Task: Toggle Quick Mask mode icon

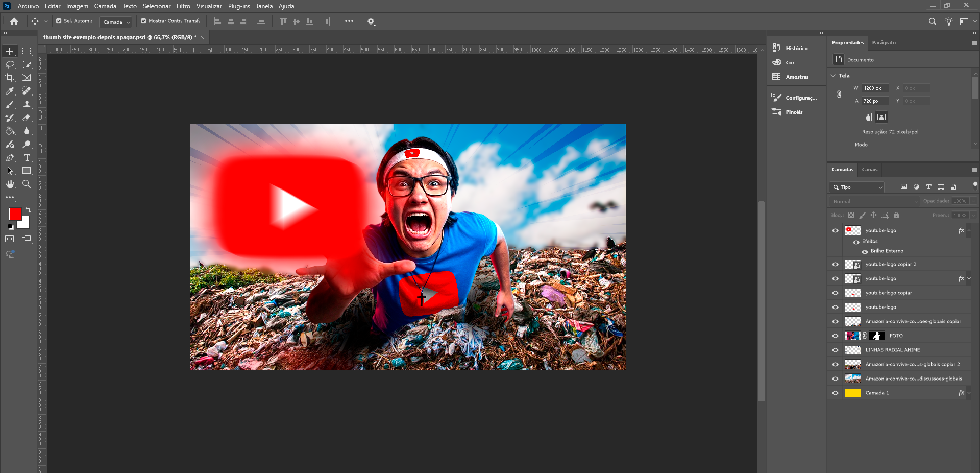Action: [x=10, y=239]
